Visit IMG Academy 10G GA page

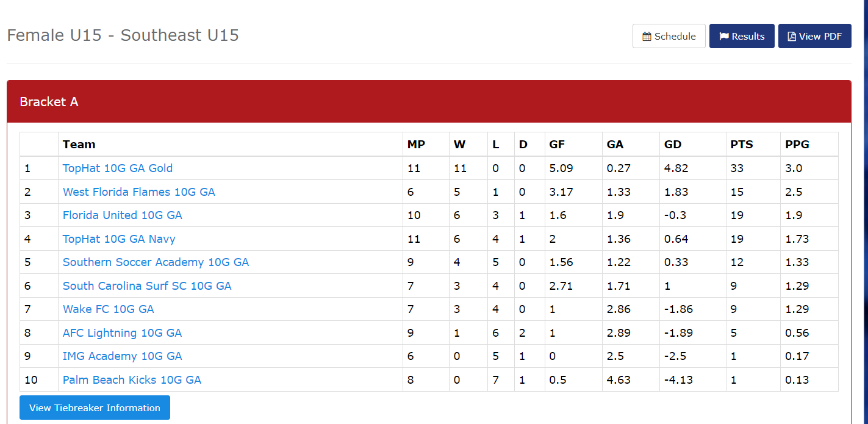click(x=123, y=356)
